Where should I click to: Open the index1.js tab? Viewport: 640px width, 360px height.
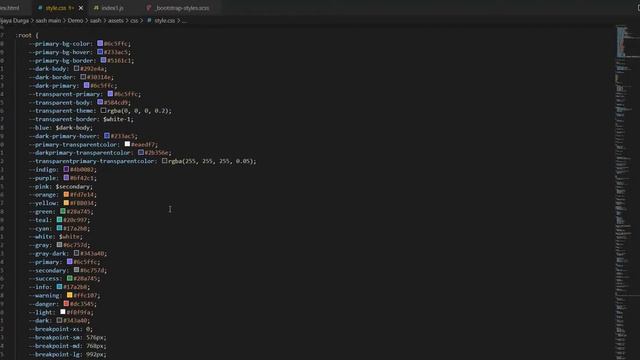(112, 8)
